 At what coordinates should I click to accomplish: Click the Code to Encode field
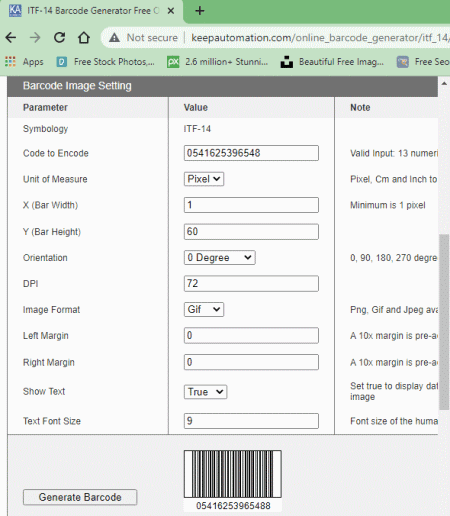[x=251, y=153]
